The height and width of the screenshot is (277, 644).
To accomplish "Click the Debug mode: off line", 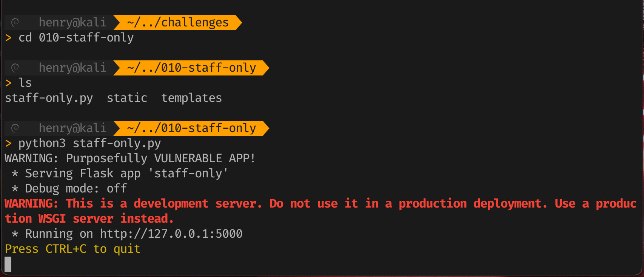I will point(75,189).
